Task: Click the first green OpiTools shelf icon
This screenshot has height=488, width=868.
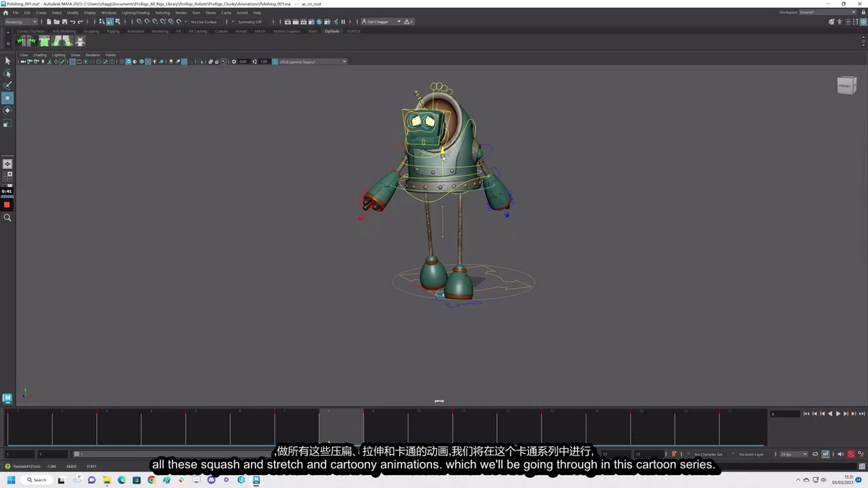Action: point(22,42)
